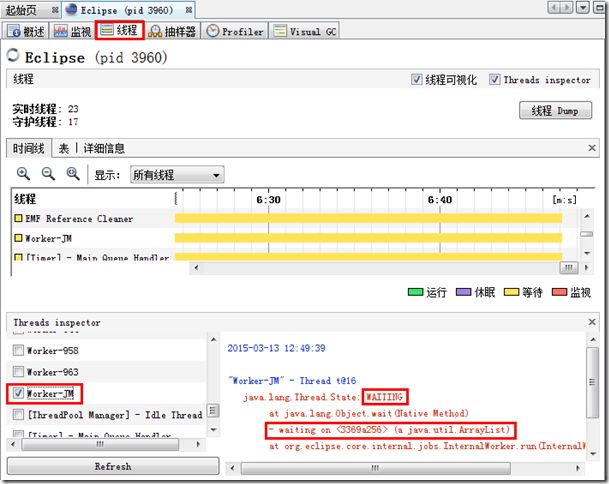Switch to the 线程 tab
Image resolution: width=609 pixels, height=484 pixels.
click(x=120, y=30)
